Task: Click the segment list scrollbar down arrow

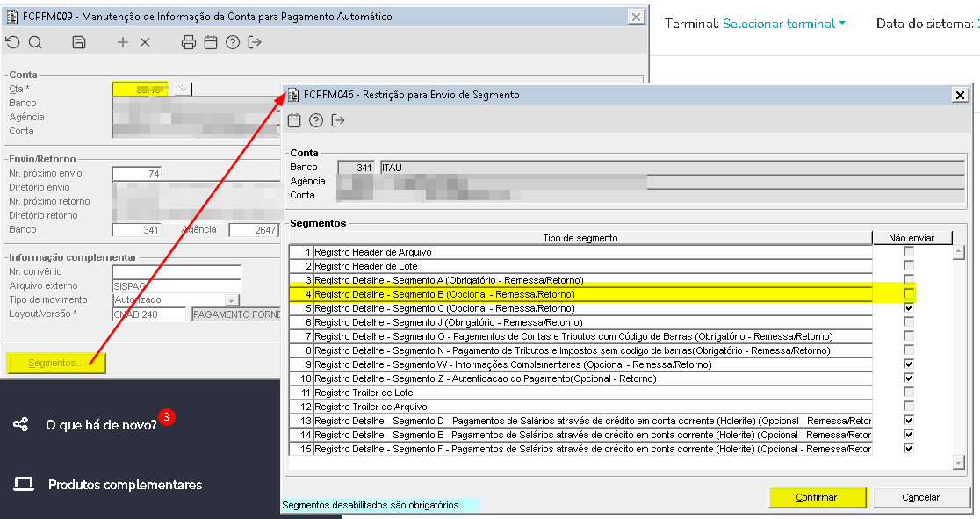Action: pos(959,462)
